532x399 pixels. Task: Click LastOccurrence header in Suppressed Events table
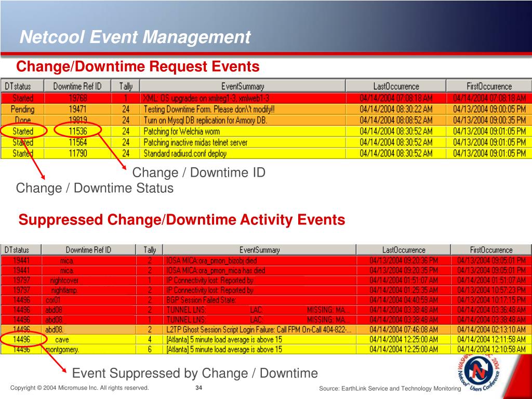[x=403, y=250]
